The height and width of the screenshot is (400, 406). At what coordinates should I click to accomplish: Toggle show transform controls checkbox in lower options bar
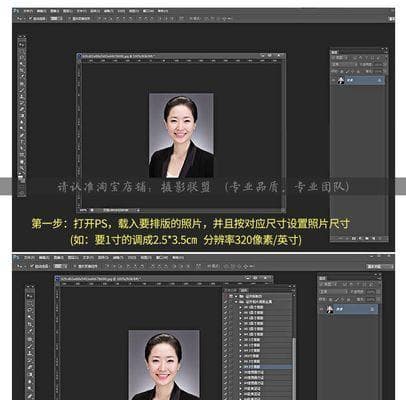pyautogui.click(x=75, y=266)
